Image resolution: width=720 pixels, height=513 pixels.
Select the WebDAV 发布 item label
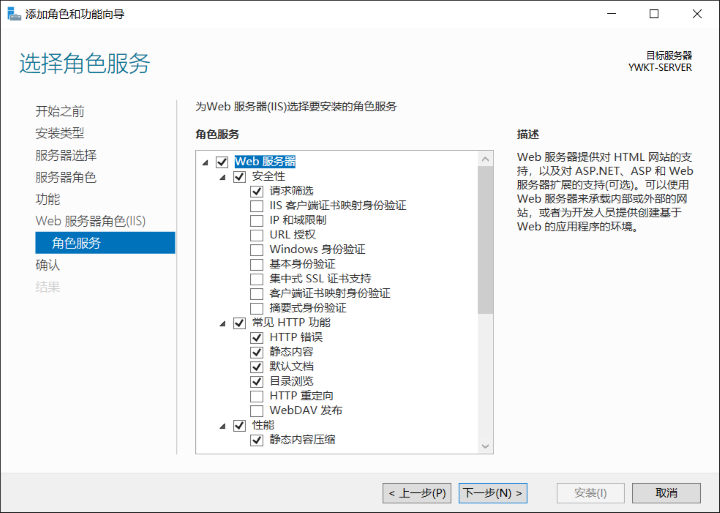[x=306, y=410]
